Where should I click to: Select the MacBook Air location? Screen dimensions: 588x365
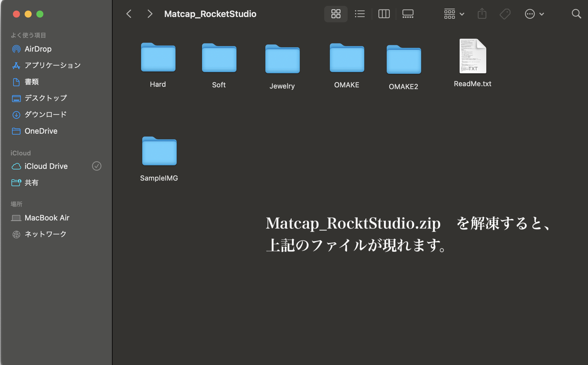click(x=47, y=218)
